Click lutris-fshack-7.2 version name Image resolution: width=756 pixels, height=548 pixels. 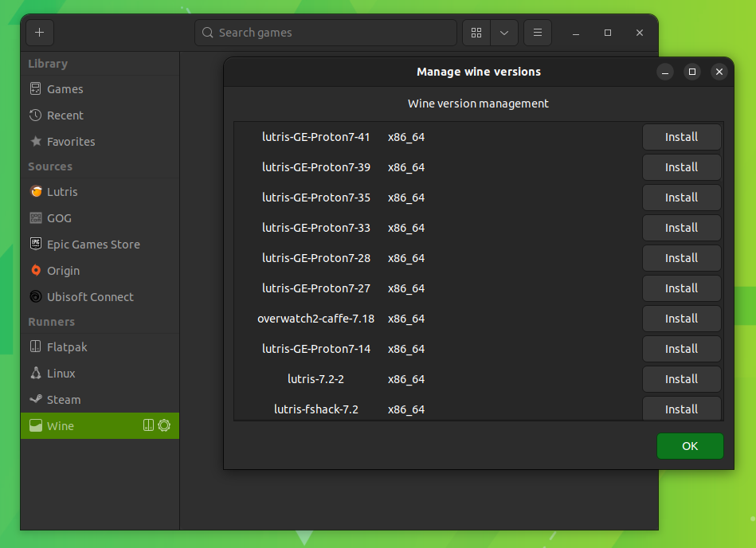click(x=315, y=409)
